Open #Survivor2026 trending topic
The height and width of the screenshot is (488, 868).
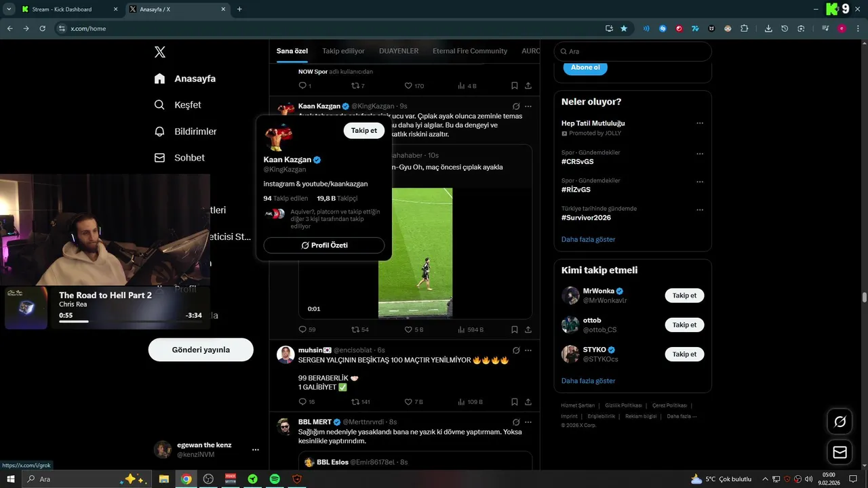point(586,218)
